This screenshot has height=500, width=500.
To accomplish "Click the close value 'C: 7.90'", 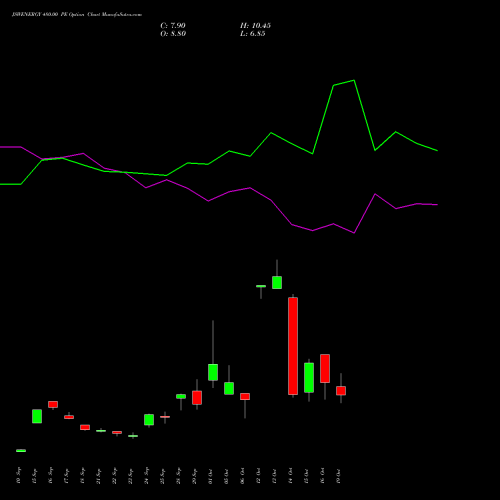I will click(x=173, y=26).
